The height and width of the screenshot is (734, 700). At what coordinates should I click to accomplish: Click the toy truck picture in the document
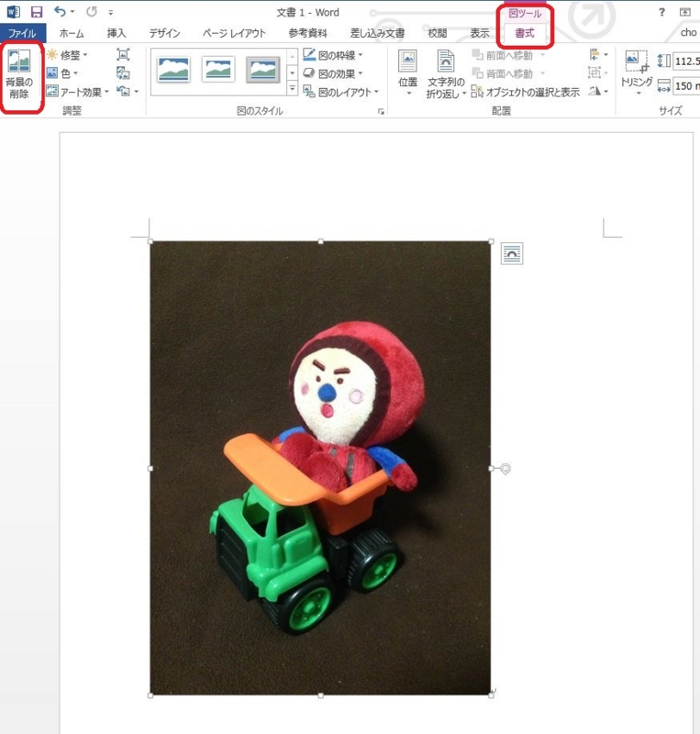point(320,468)
